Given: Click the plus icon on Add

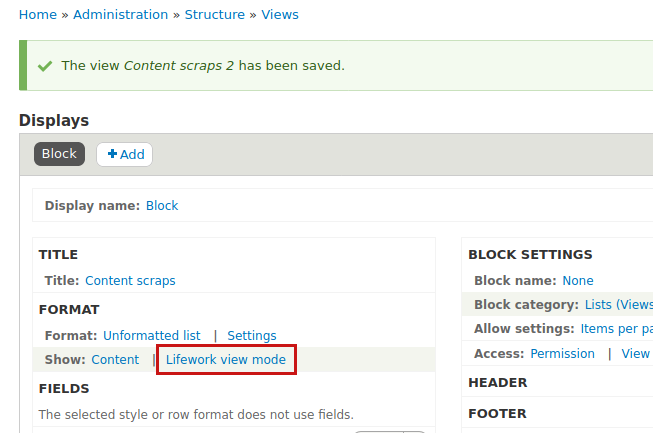Looking at the screenshot, I should pyautogui.click(x=112, y=154).
